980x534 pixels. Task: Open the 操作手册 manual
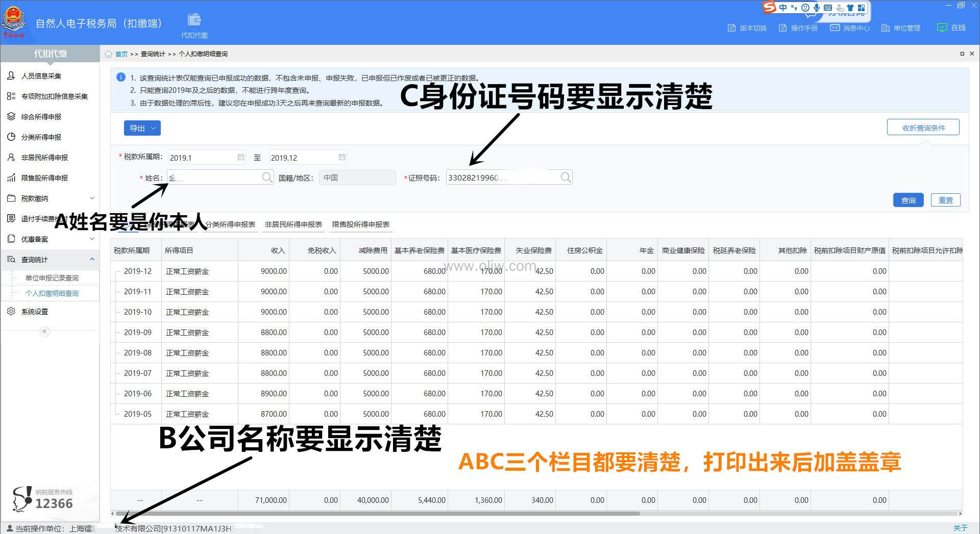798,28
